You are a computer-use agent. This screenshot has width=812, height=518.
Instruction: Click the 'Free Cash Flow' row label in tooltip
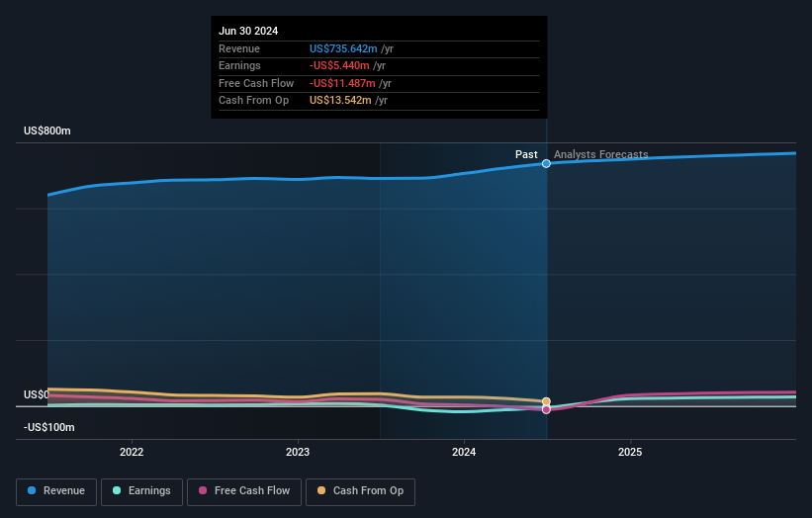pos(256,83)
